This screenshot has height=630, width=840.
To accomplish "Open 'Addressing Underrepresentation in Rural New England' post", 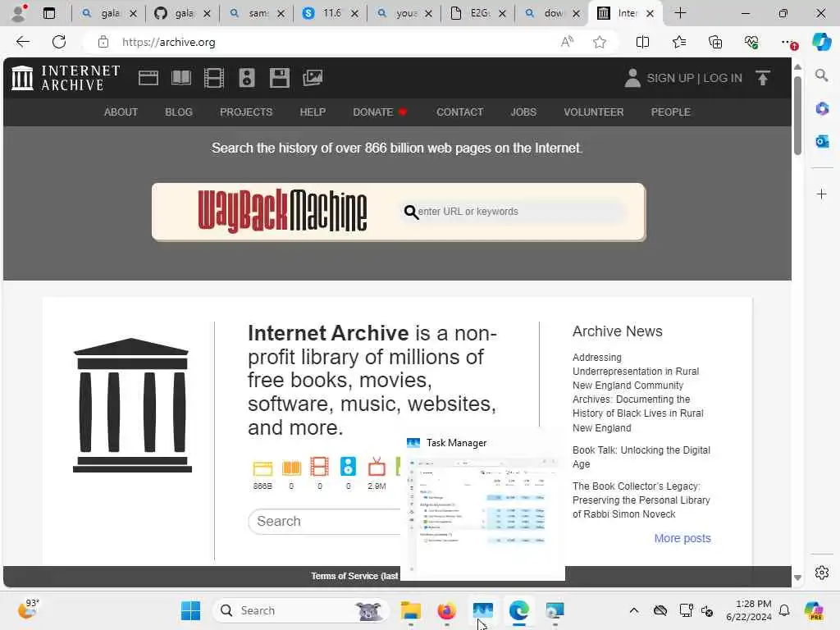I will pyautogui.click(x=637, y=392).
